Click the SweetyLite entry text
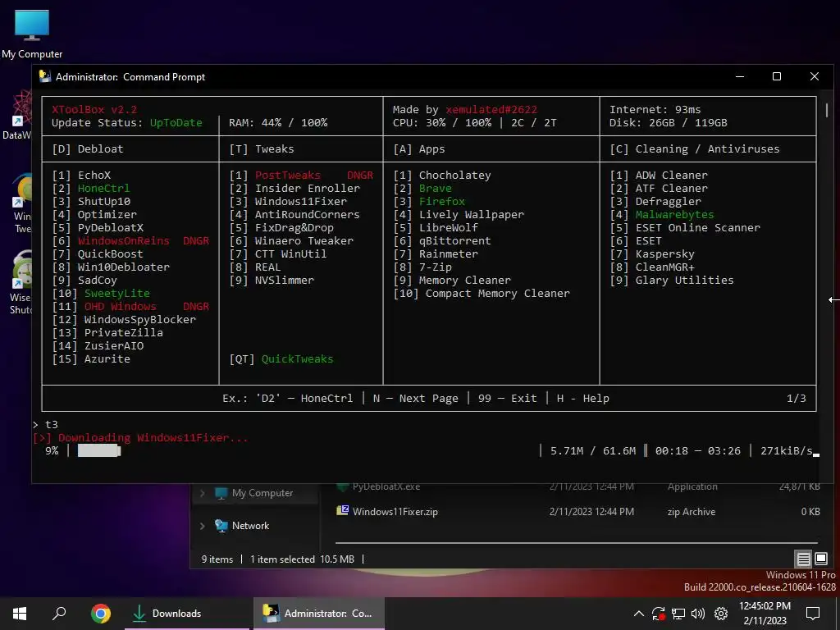840x630 pixels. point(116,293)
